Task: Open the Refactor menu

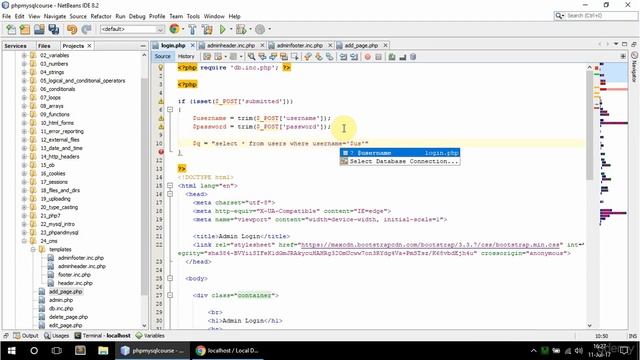Action: 101,16
